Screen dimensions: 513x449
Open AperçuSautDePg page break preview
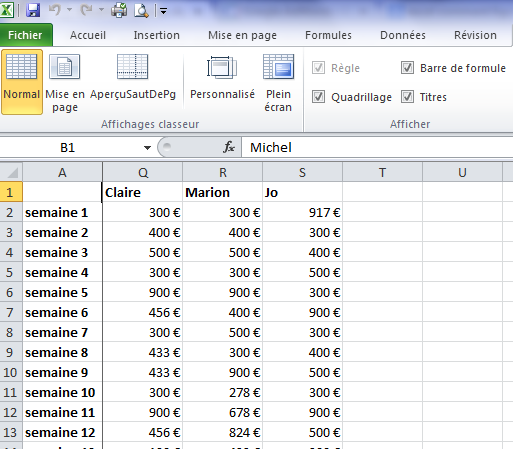(133, 78)
